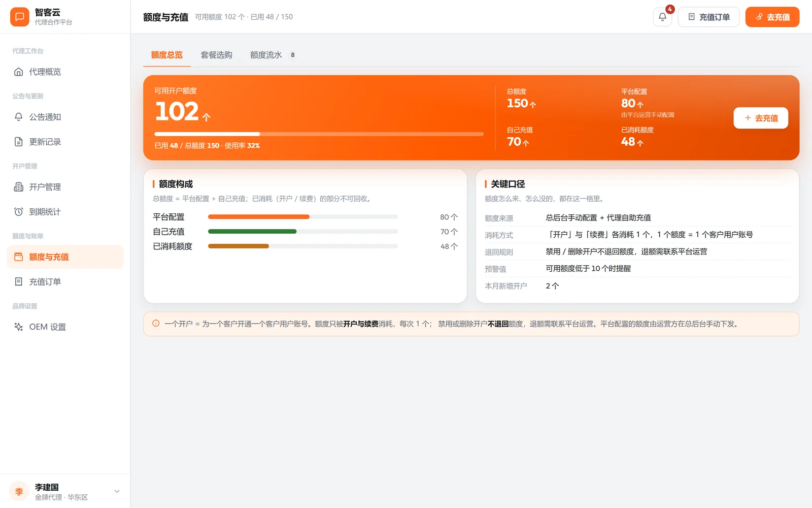
Task: Click the 总额度 150 value
Action: coord(521,103)
